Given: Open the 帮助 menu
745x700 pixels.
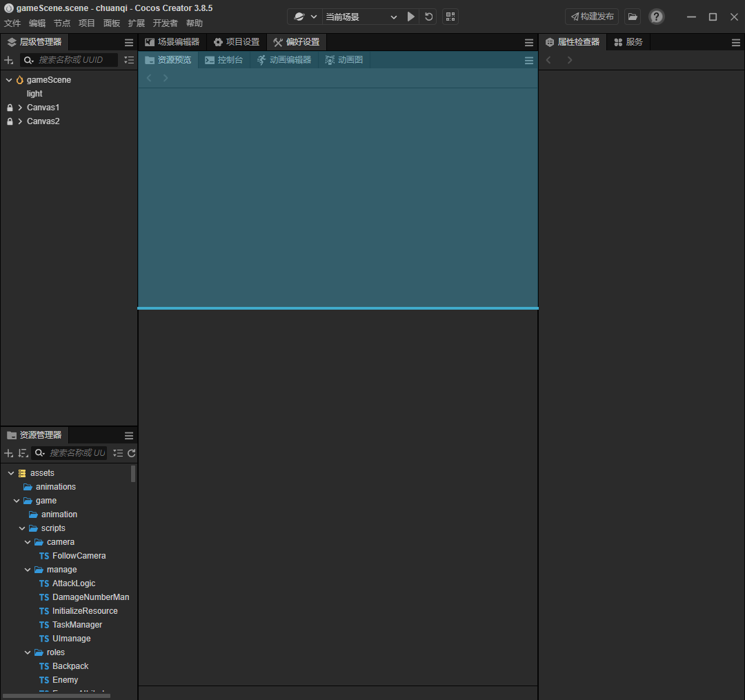Looking at the screenshot, I should point(195,23).
